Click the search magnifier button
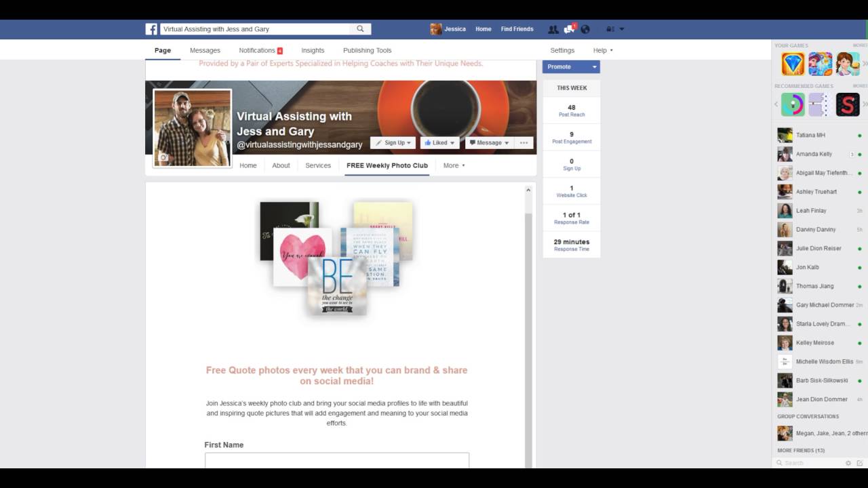Image resolution: width=868 pixels, height=488 pixels. (360, 29)
